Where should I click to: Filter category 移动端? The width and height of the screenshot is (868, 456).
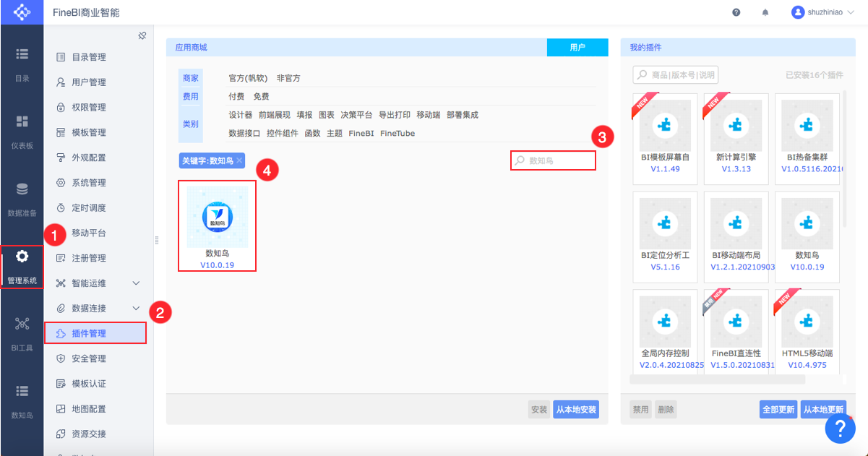click(x=429, y=115)
